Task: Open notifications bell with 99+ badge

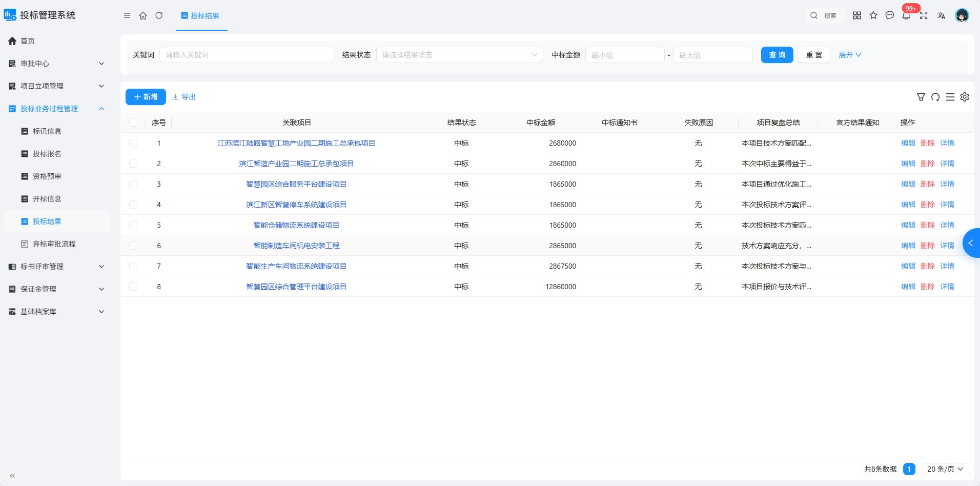Action: (906, 15)
